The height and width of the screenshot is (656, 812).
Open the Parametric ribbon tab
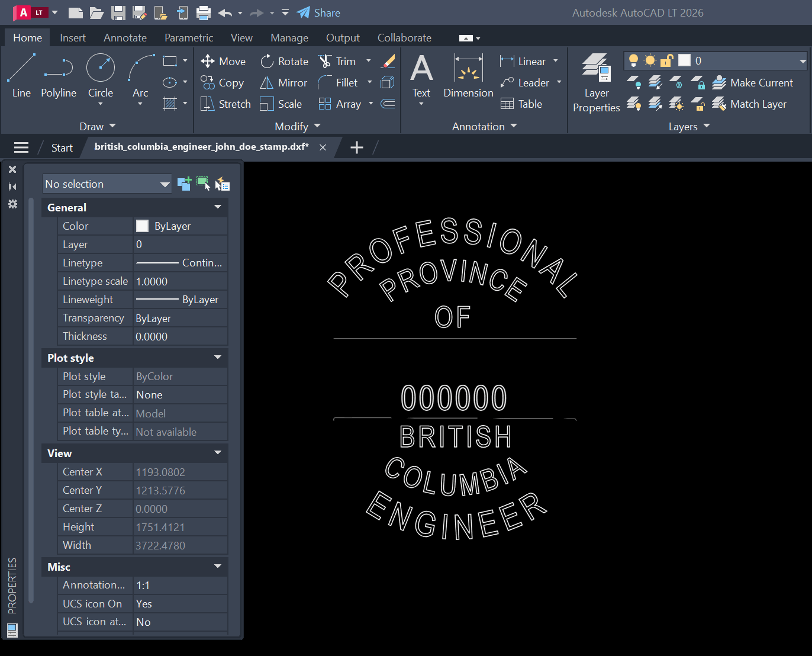(189, 37)
